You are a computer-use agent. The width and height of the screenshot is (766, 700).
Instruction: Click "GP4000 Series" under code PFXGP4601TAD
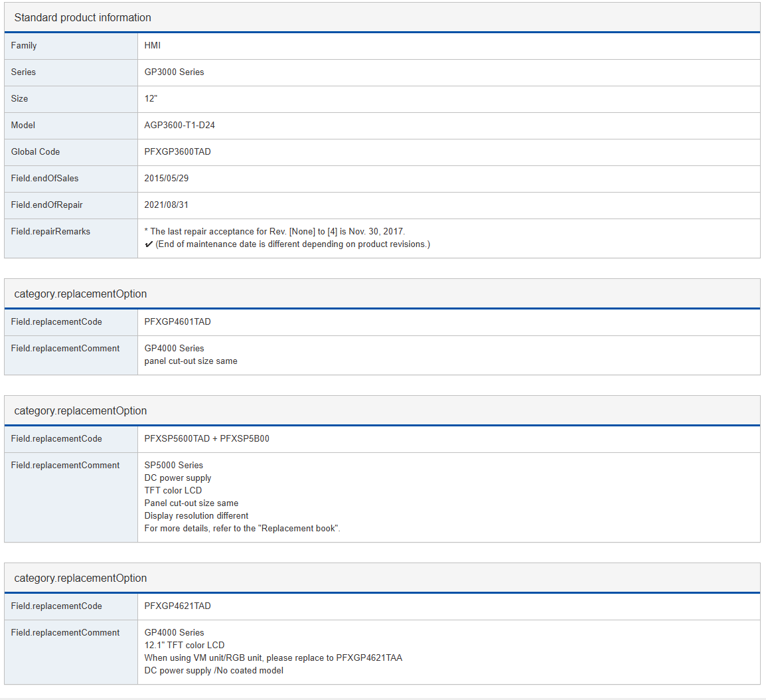click(x=175, y=348)
